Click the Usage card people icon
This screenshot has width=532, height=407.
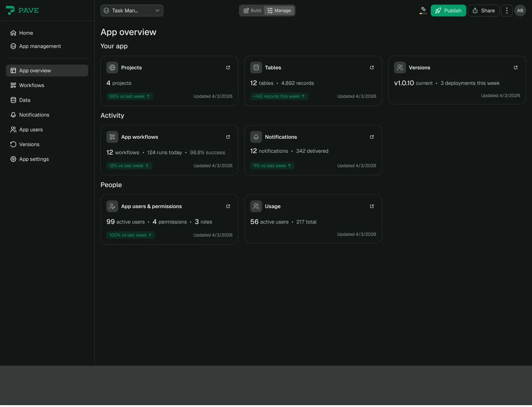point(256,206)
